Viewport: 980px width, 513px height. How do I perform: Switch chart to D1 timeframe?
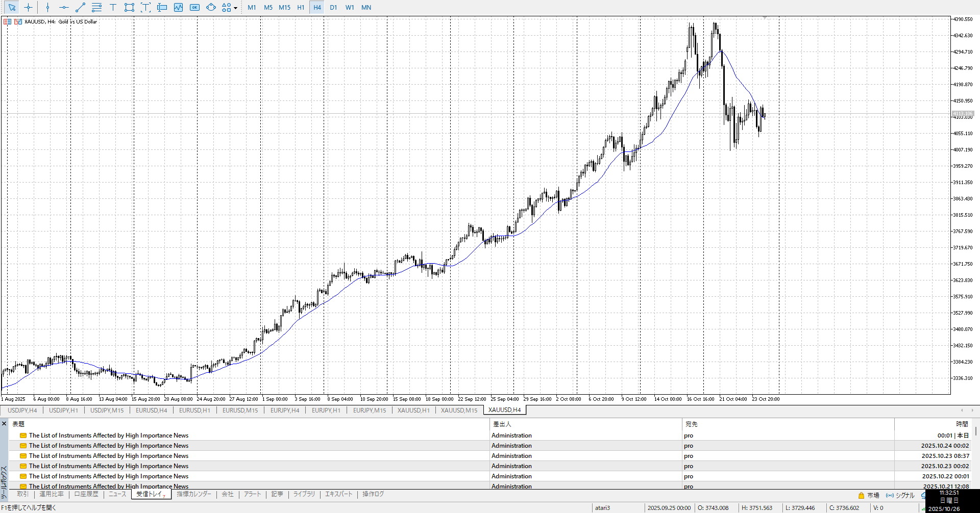click(x=333, y=8)
